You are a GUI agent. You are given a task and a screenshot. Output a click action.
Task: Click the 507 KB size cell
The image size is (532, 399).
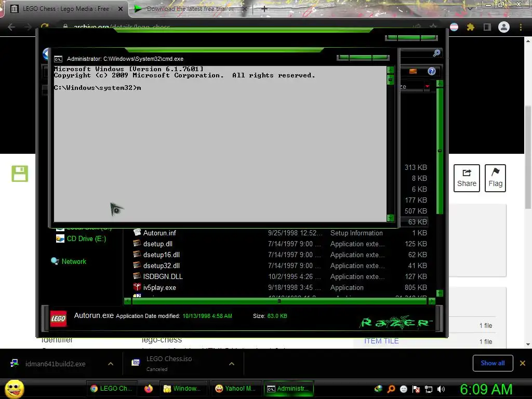pyautogui.click(x=416, y=211)
